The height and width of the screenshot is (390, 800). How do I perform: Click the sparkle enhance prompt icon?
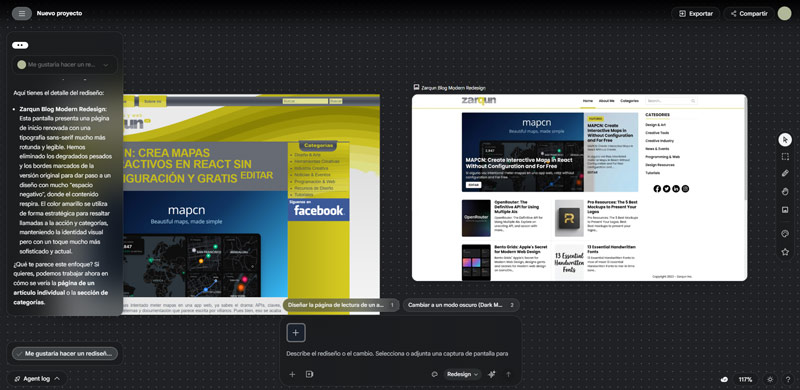(492, 374)
